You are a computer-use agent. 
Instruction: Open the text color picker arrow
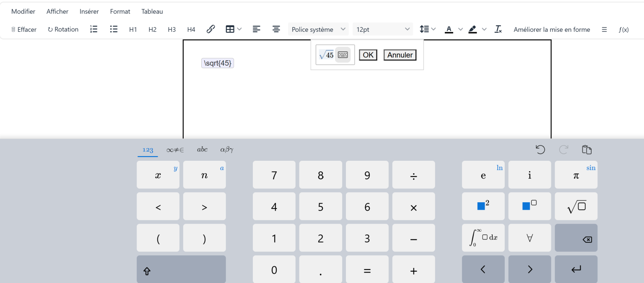[460, 29]
